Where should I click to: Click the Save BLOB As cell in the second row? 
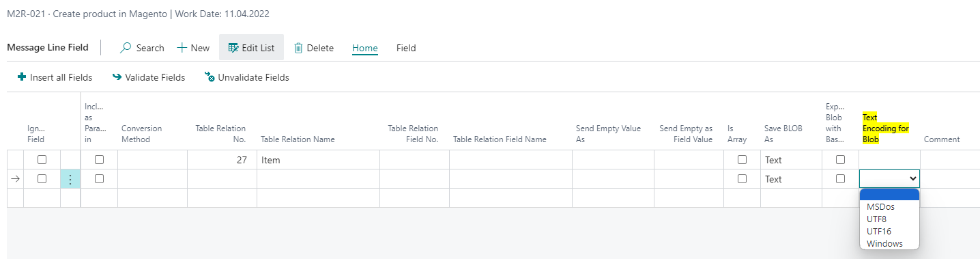coord(791,179)
